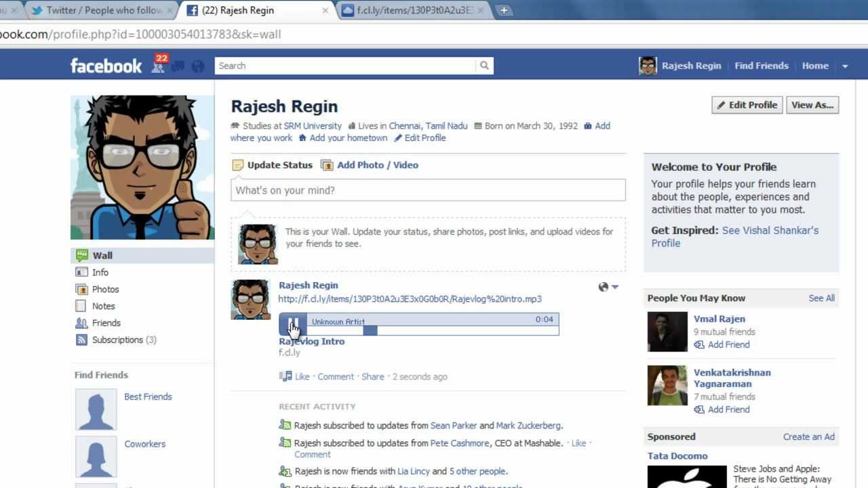Screen dimensions: 868x488
Task: Open the friend requests icon with 22 badge
Action: (159, 64)
